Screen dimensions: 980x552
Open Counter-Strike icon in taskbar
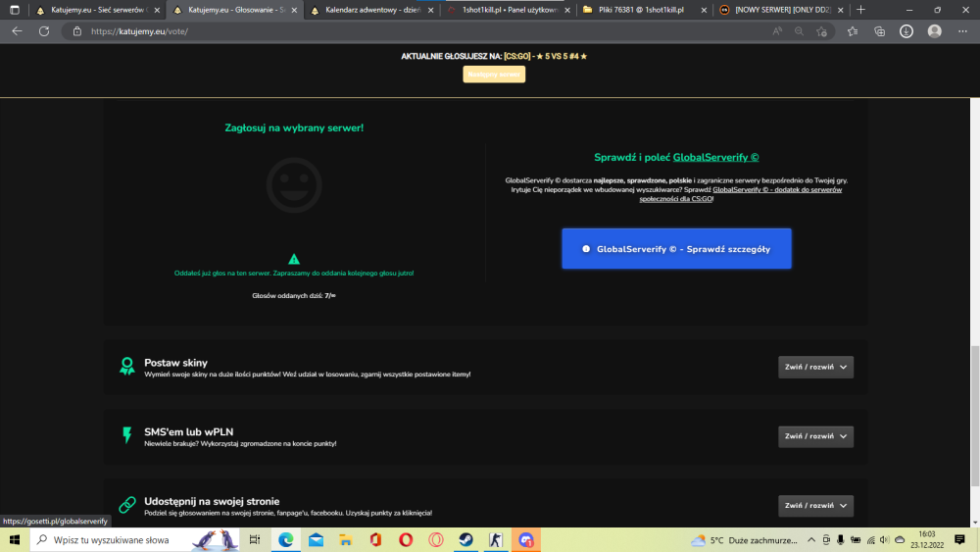[x=496, y=539]
